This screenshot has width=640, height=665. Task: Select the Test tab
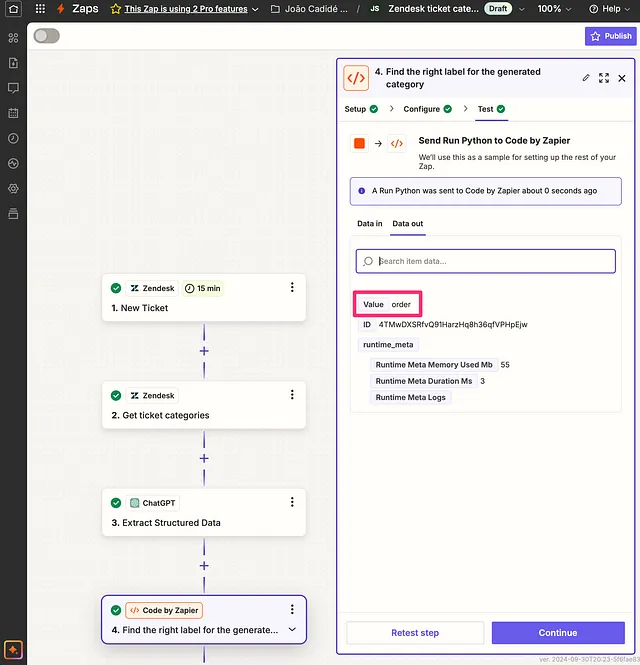491,109
